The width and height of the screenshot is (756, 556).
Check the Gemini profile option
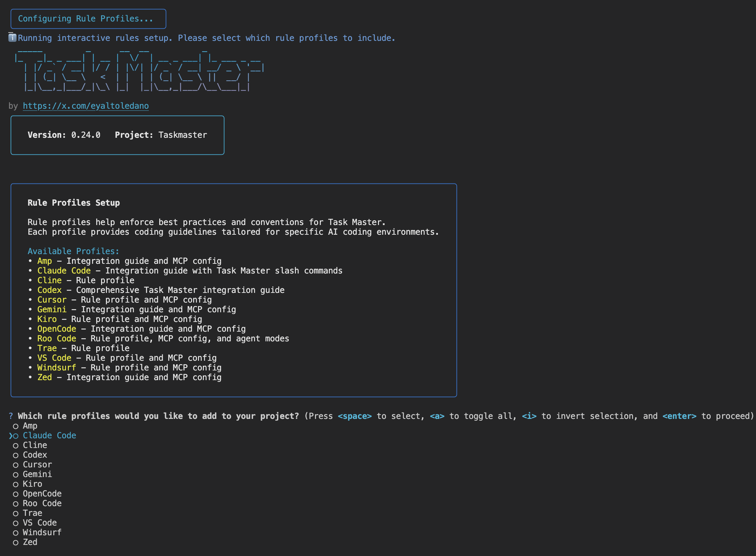(x=16, y=475)
